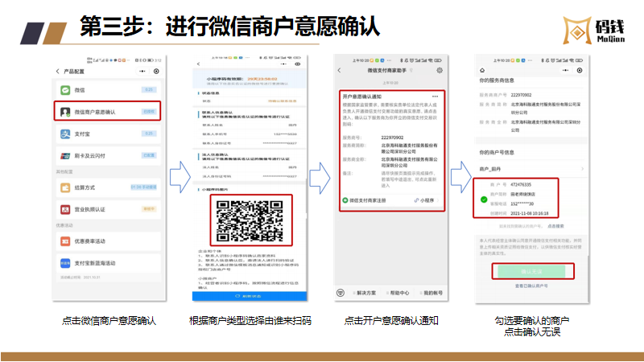644x362 pixels.
Task: Click home icon on merchant confirmation screen
Action: coord(481,71)
